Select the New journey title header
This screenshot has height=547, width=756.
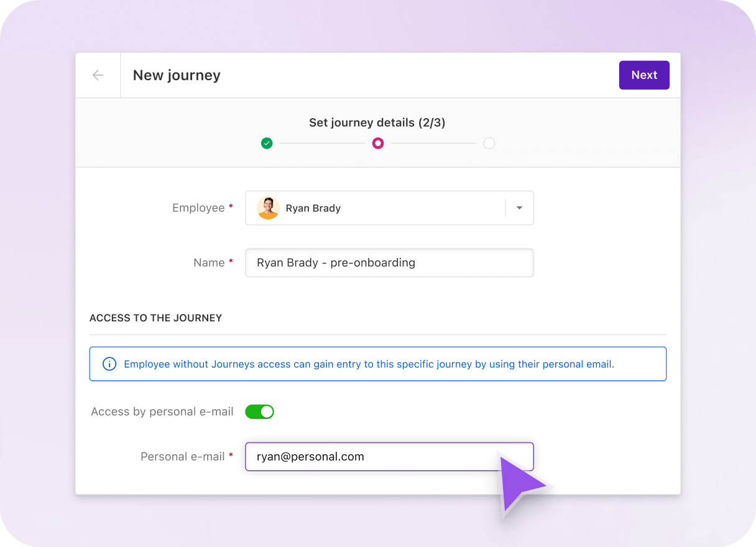click(176, 75)
